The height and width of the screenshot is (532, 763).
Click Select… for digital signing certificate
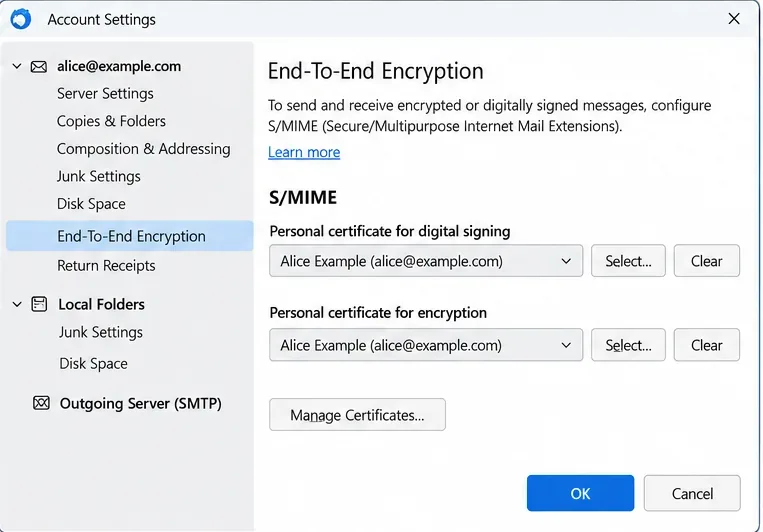pyautogui.click(x=628, y=261)
